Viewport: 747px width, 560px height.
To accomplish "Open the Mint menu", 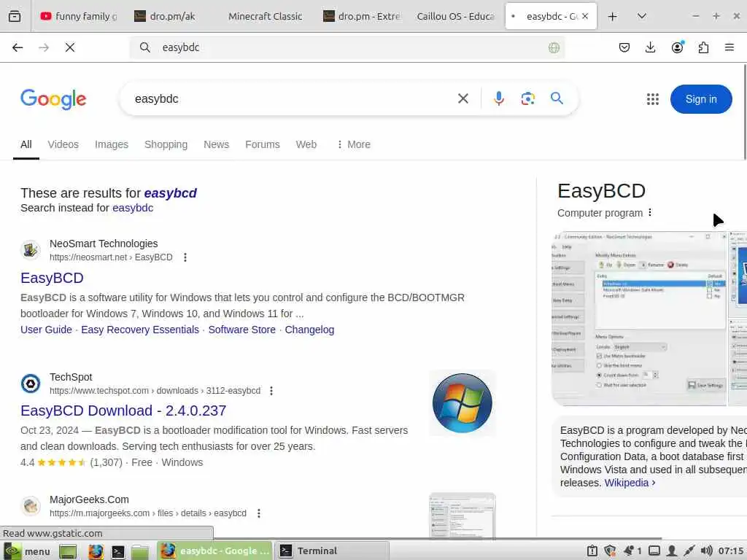I will pyautogui.click(x=27, y=551).
